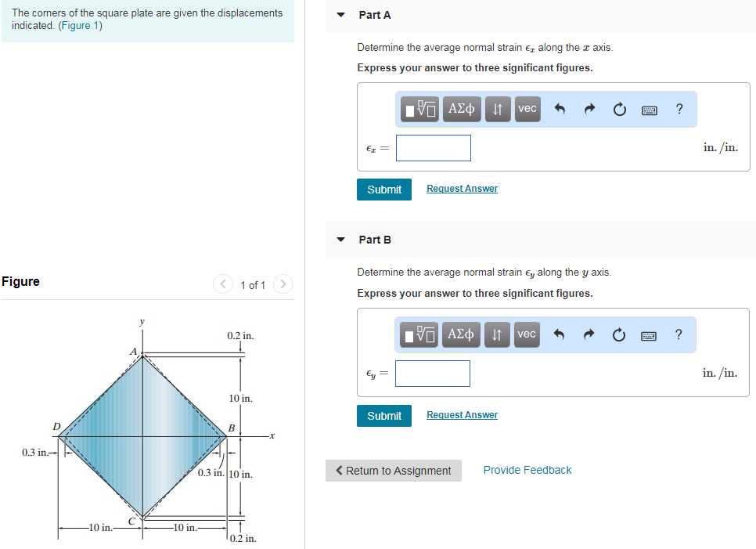Redo entry in Part A toolbar
This screenshot has width=756, height=549.
click(589, 109)
